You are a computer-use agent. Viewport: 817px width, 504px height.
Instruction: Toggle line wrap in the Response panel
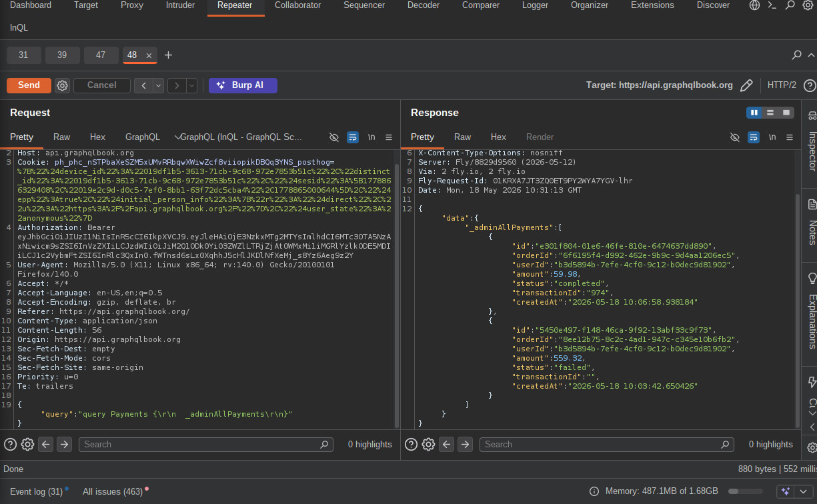754,137
